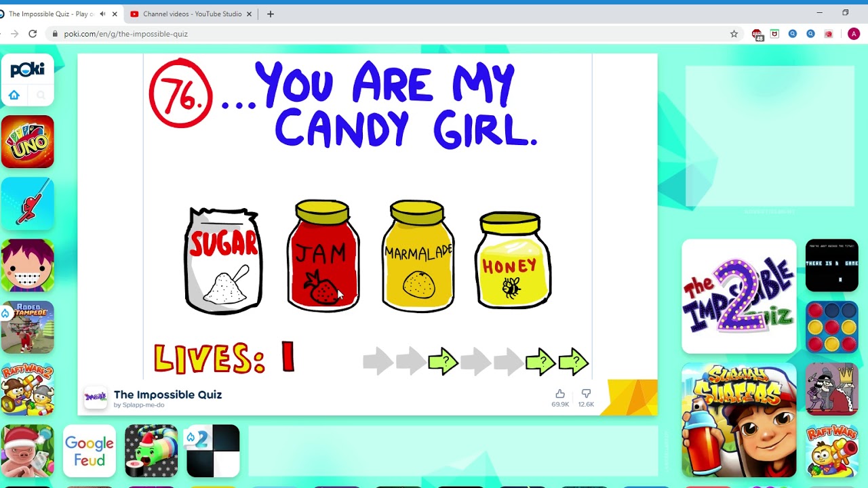Click the address bar URL
The height and width of the screenshot is (488, 868).
126,34
